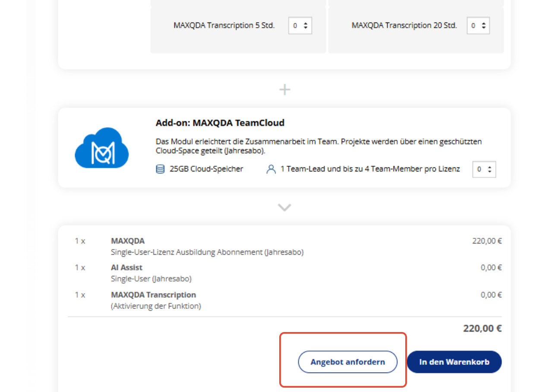Viewport: 555px width, 392px height.
Task: Click 1 x quantity of MAXQDA Transcription row
Action: pos(80,295)
